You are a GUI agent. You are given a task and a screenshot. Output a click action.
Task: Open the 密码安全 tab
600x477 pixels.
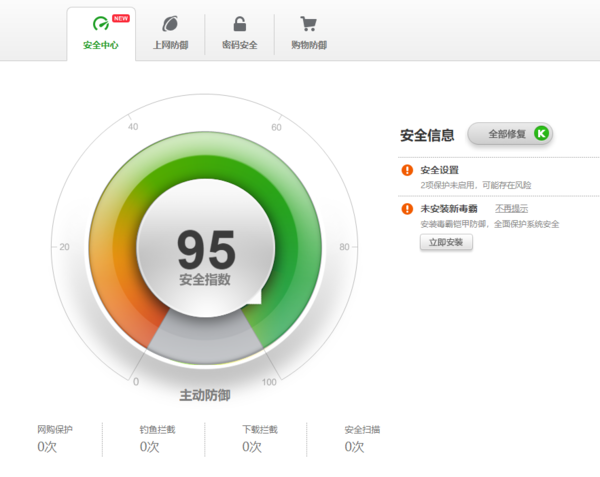239,34
